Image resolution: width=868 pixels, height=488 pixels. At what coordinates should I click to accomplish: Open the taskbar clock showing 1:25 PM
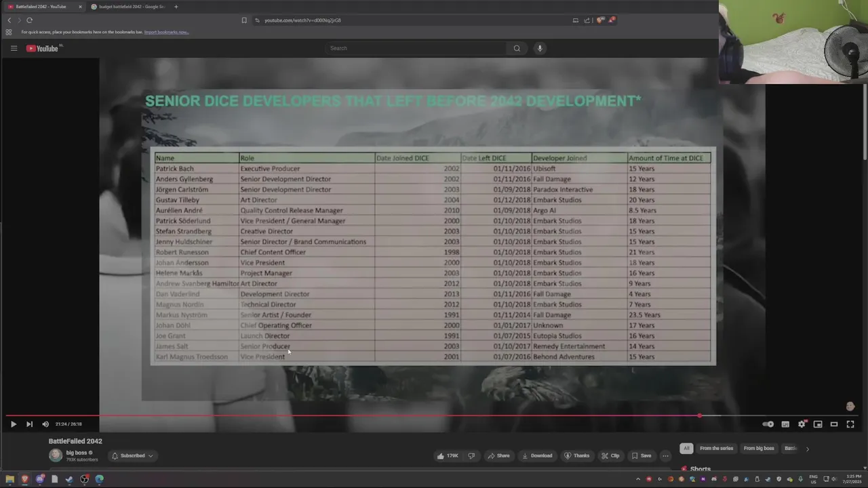[x=851, y=479]
